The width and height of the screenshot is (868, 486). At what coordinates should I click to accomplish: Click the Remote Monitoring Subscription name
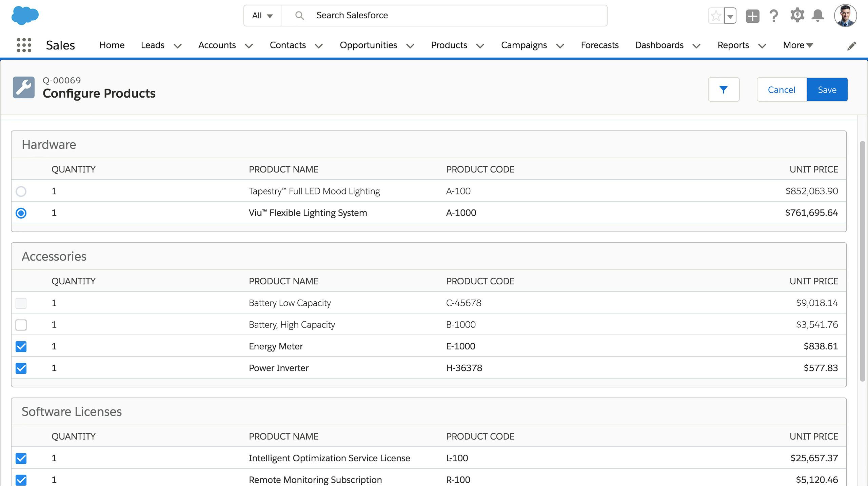point(315,480)
